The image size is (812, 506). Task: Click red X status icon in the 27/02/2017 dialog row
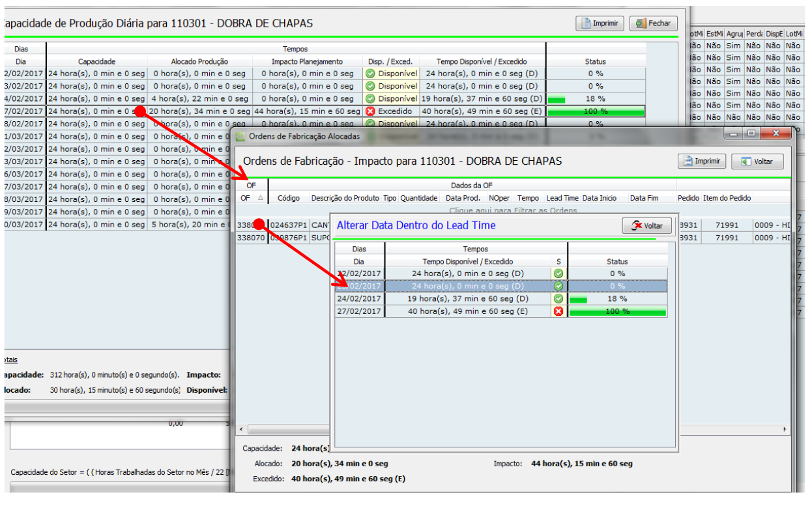pos(558,311)
